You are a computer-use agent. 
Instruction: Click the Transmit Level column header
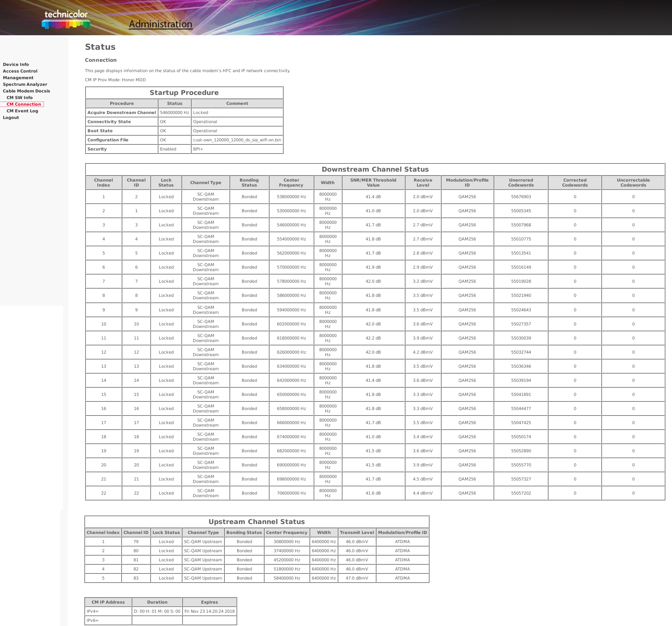coord(357,533)
